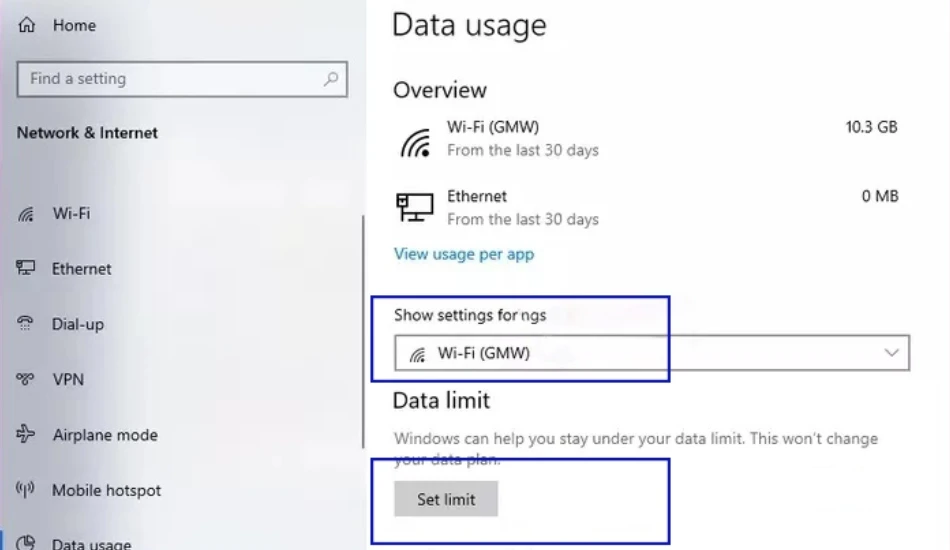Click the Wi-Fi (GMW) overview signal icon
The width and height of the screenshot is (950, 550).
point(415,142)
